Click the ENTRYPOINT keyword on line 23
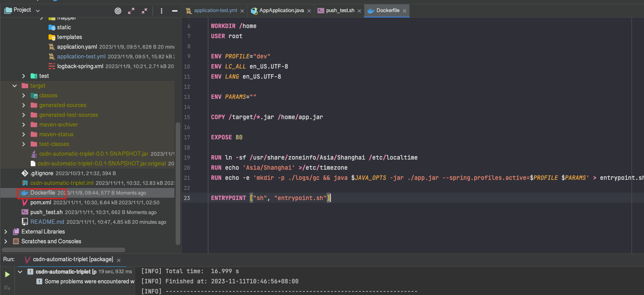Viewport: 644px width, 295px height. coord(229,198)
